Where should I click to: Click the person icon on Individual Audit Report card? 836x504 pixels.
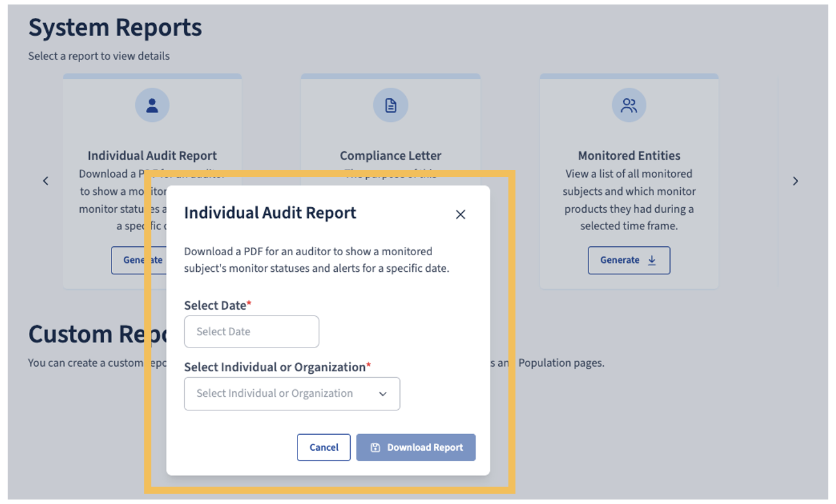pyautogui.click(x=152, y=105)
